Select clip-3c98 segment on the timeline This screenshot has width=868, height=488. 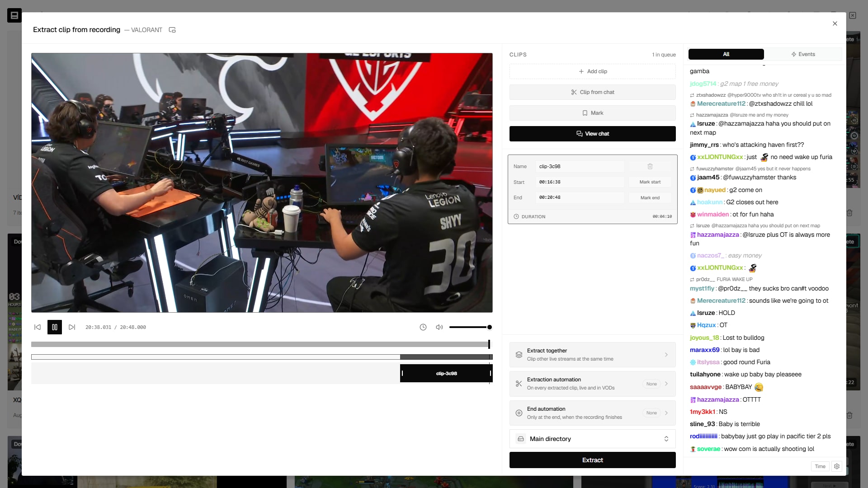point(446,373)
